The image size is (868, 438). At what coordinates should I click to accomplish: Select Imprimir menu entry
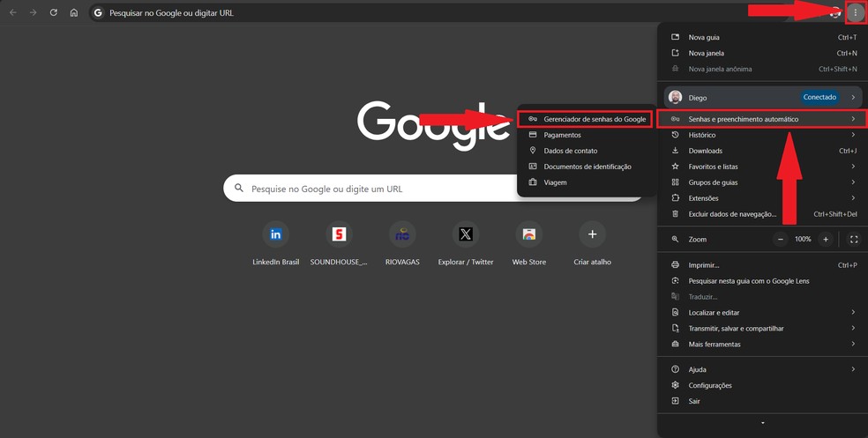click(x=763, y=265)
